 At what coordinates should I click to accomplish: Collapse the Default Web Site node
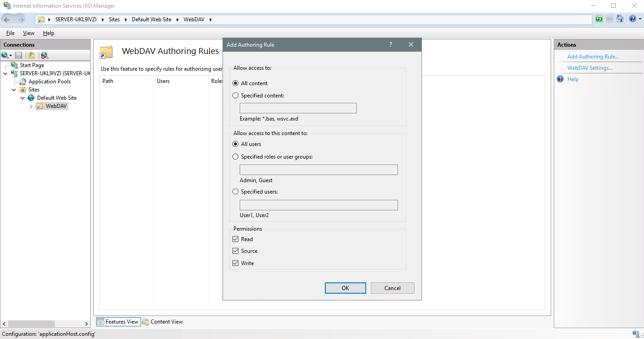click(22, 98)
